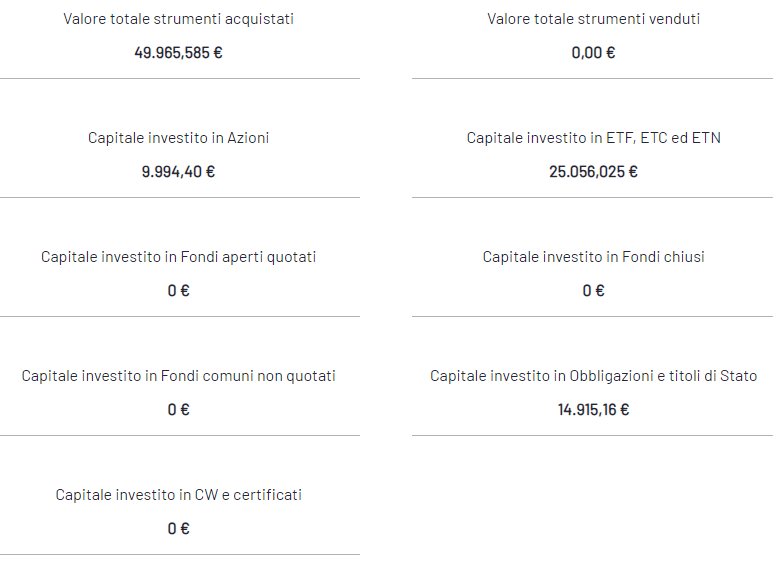Click 'Capitale investito in Fondi aperti quotati'
Viewport: 773px width, 577px height.
pos(178,257)
